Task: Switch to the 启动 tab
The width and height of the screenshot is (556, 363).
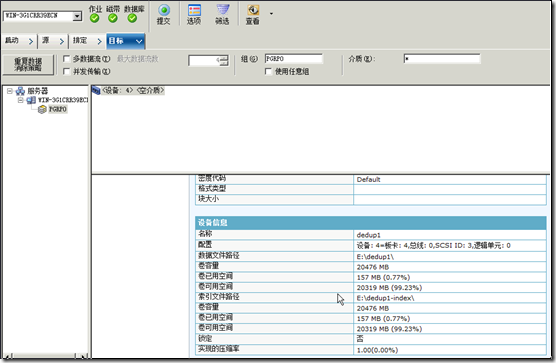Action: [19, 41]
